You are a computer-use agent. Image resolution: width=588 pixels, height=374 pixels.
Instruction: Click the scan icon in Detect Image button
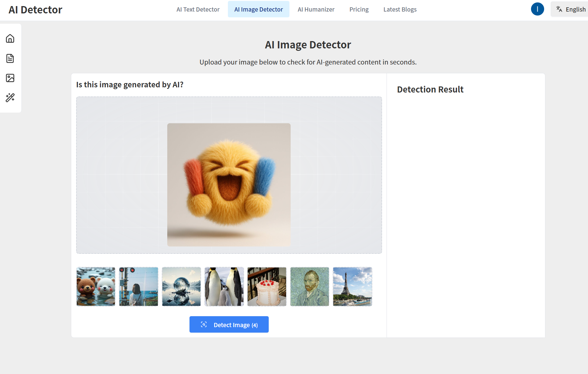(x=204, y=325)
